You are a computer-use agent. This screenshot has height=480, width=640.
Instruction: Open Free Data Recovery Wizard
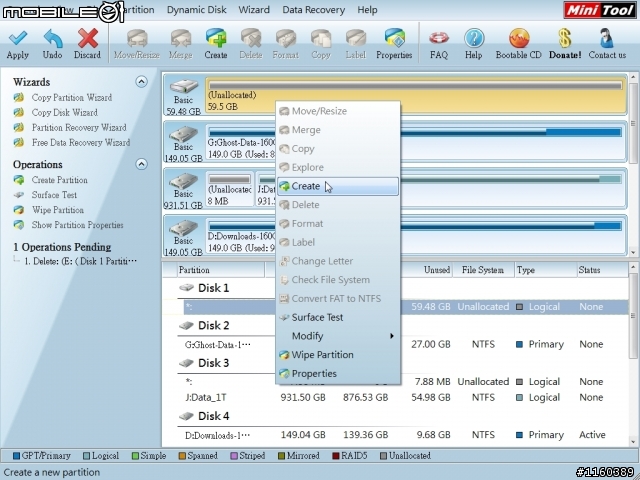pyautogui.click(x=81, y=142)
